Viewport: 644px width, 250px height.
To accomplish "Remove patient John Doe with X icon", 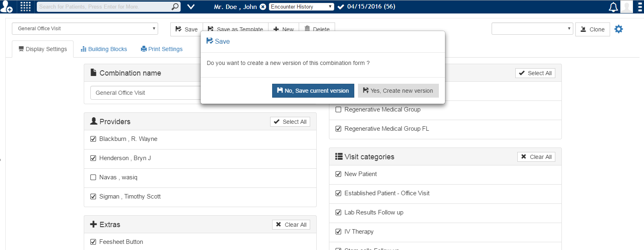I will pyautogui.click(x=263, y=7).
